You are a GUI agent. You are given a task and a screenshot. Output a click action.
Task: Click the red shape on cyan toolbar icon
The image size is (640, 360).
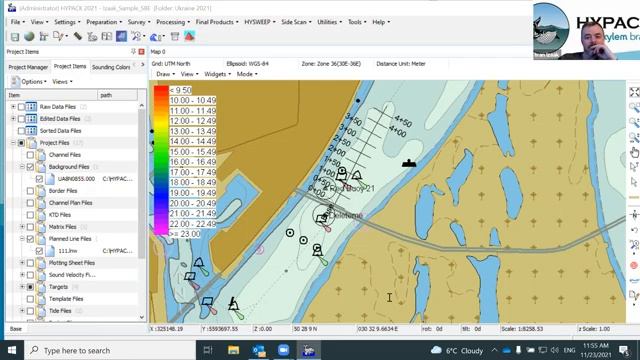[x=189, y=36]
